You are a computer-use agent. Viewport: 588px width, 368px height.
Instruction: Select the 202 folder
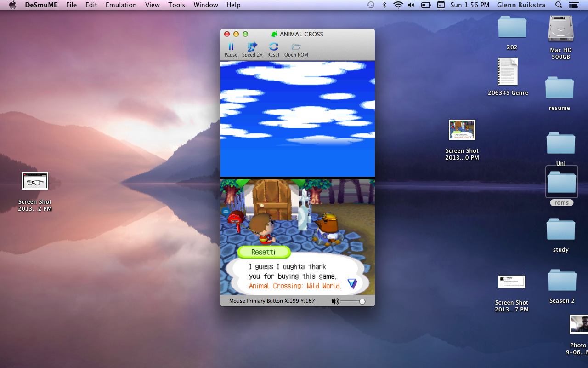(x=512, y=28)
